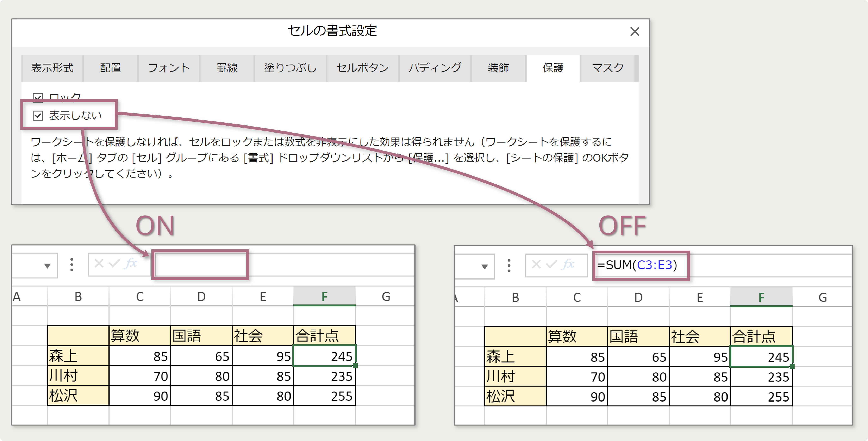Click 国語 header cell in ON sheet

click(x=201, y=336)
